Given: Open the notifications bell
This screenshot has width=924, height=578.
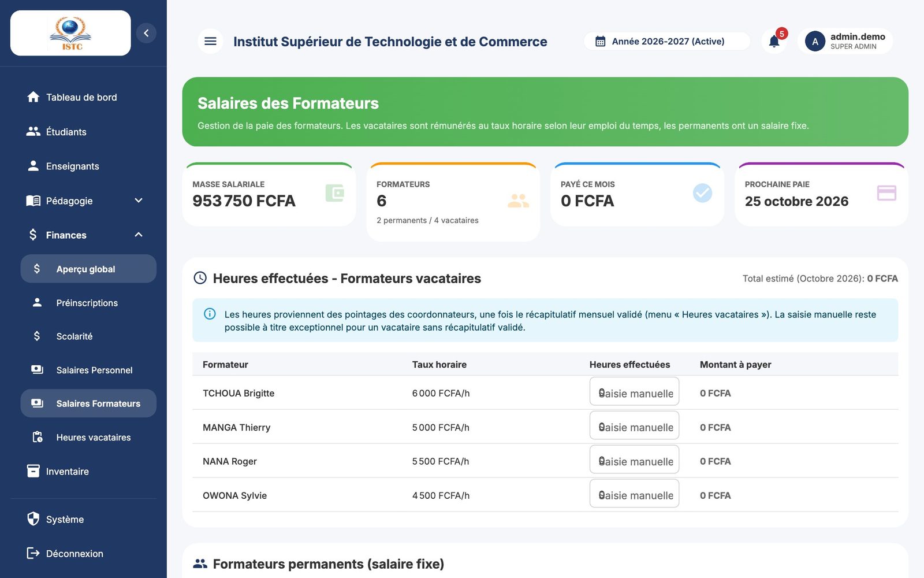Looking at the screenshot, I should point(774,41).
